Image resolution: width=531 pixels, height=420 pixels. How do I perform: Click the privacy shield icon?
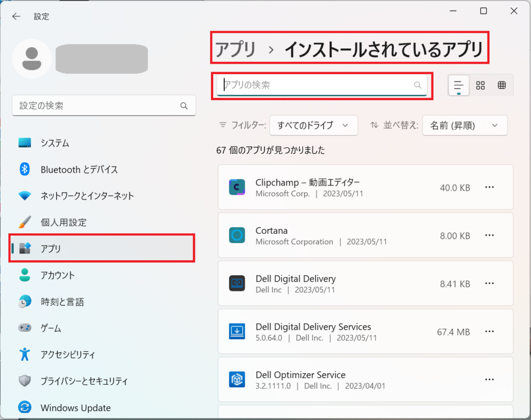[x=25, y=381]
